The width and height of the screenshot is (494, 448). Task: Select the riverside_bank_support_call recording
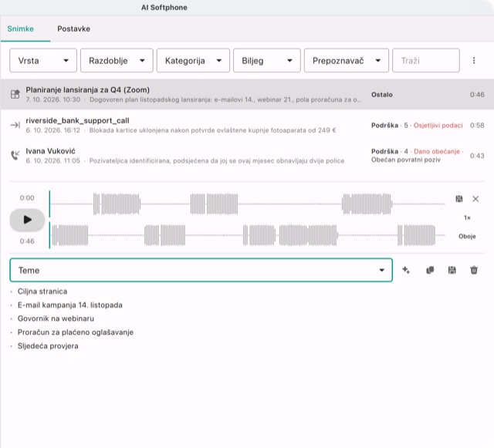coord(247,125)
